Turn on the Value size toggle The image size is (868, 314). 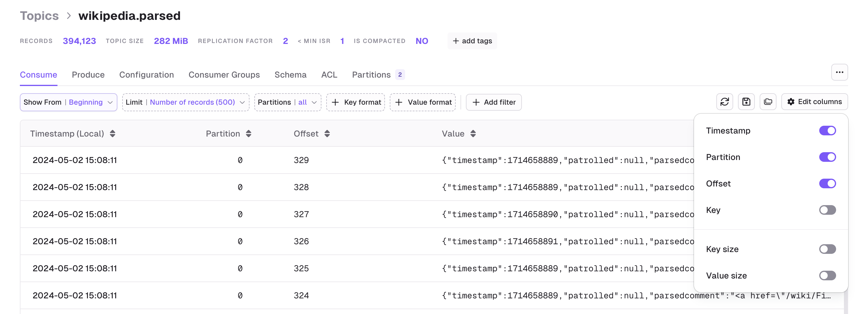827,276
